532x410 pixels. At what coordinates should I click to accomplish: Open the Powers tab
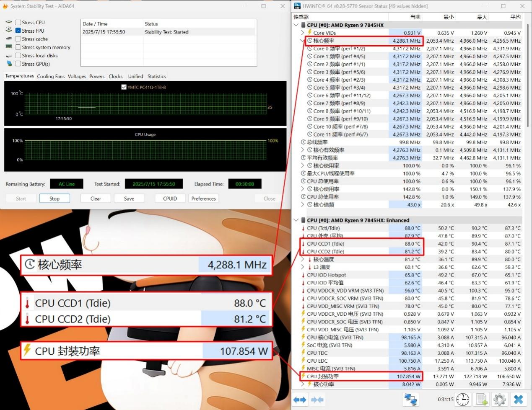(x=97, y=76)
